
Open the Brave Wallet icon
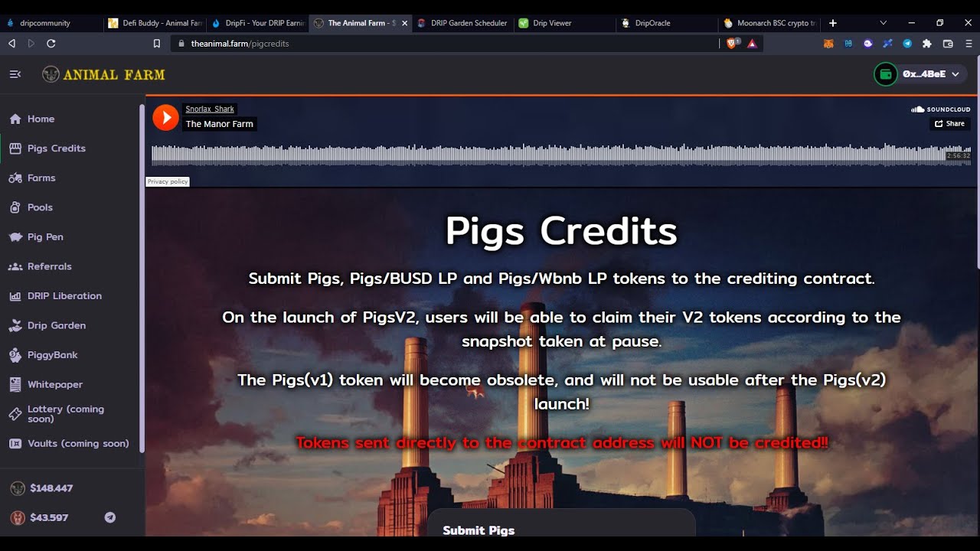948,44
